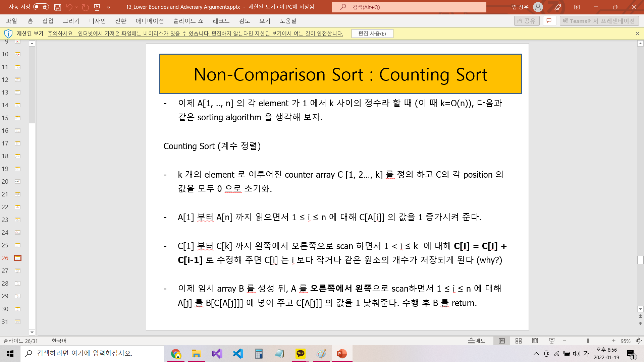Click the 공유 share button
644x362 pixels.
[x=527, y=21]
